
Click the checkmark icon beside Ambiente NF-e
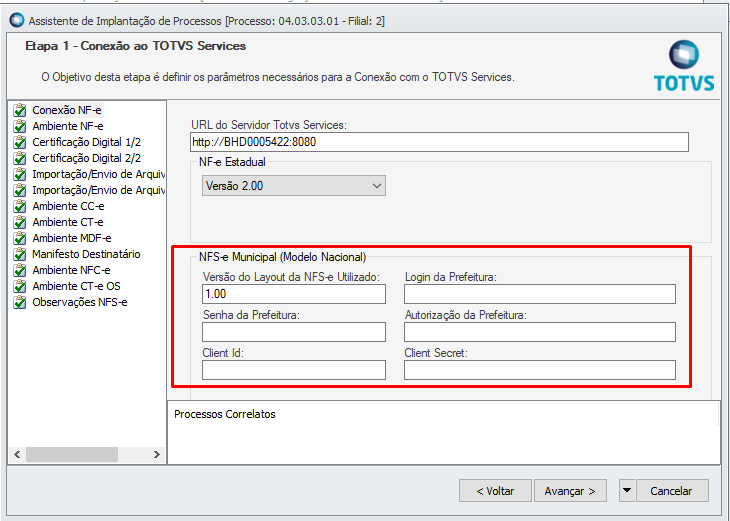click(20, 126)
